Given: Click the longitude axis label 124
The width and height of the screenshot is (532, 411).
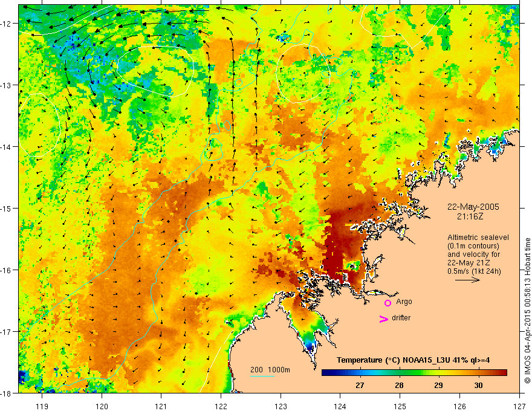Looking at the screenshot, I should 340,406.
